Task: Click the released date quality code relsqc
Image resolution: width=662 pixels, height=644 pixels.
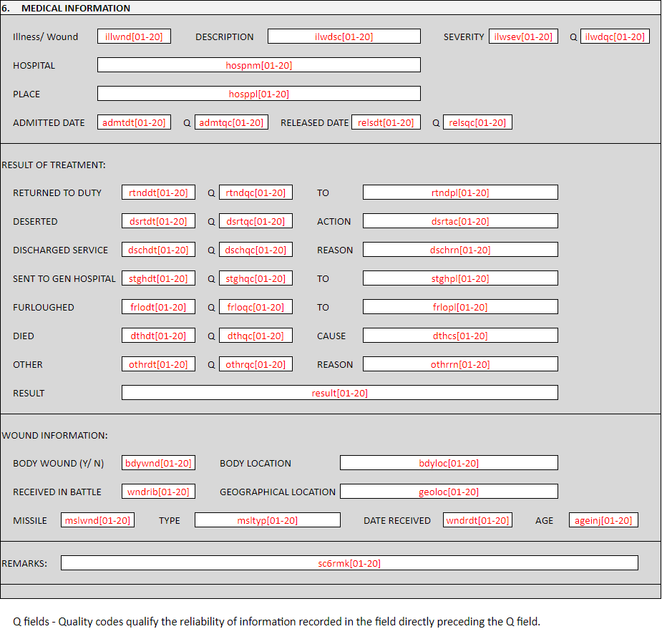Action: coord(477,122)
